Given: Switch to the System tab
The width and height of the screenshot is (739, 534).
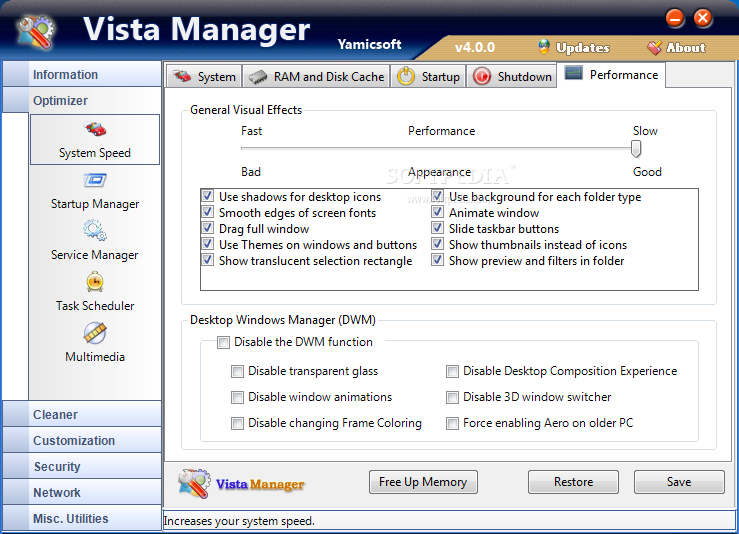Looking at the screenshot, I should point(204,76).
